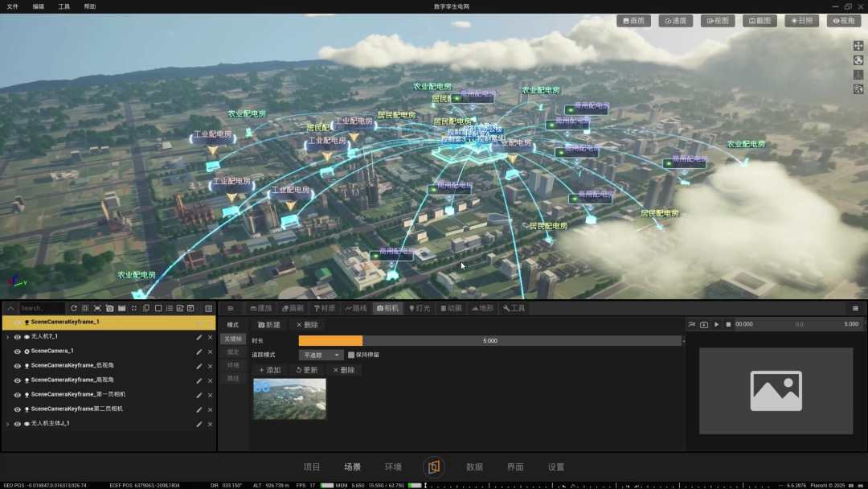The image size is (868, 489).
Task: Stop the camera animation preview
Action: (728, 324)
